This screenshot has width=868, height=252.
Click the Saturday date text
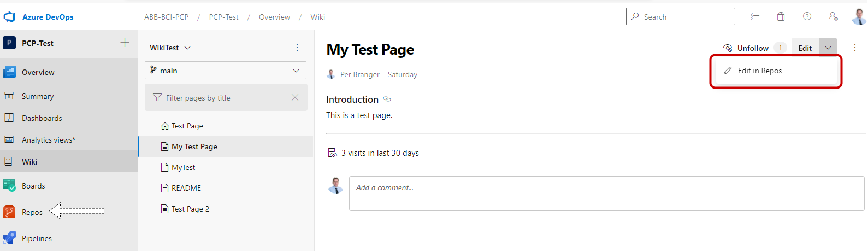pyautogui.click(x=403, y=74)
